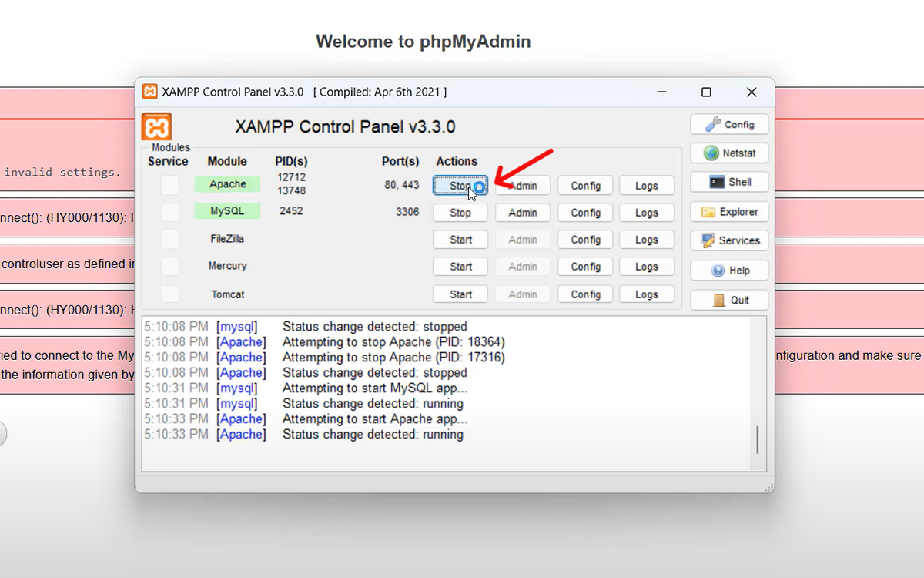Viewport: 924px width, 578px height.
Task: Open Explorer with the folder icon
Action: click(x=729, y=212)
